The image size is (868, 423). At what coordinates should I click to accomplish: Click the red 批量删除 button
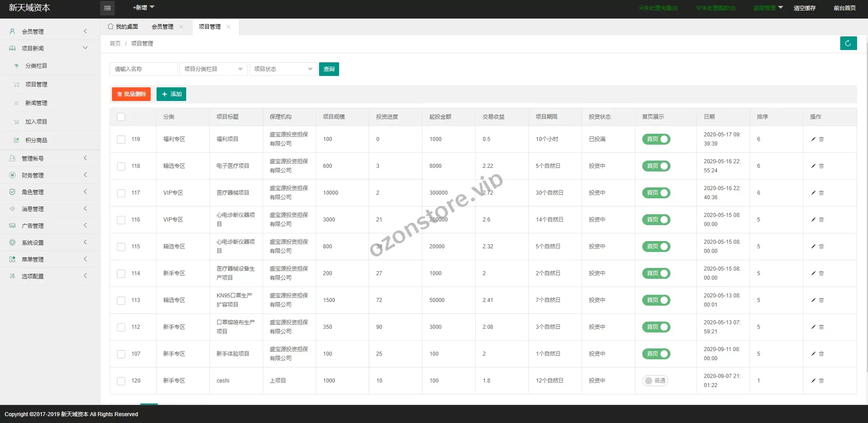coord(131,94)
